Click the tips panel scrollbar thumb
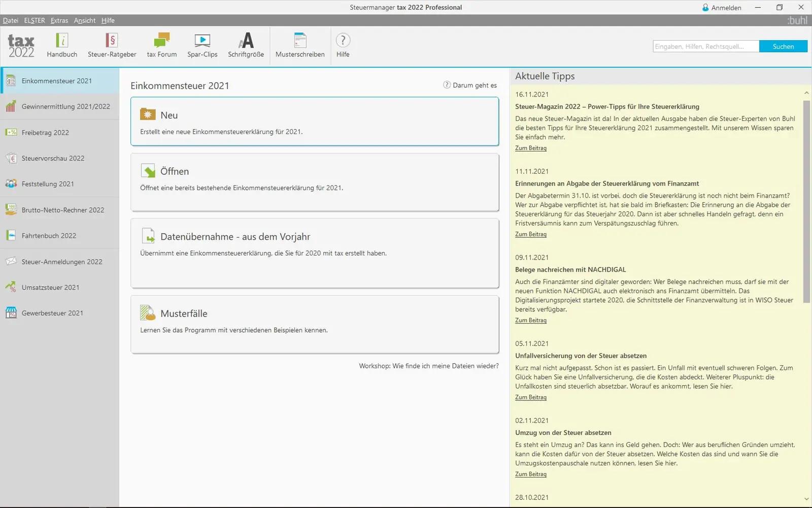This screenshot has height=508, width=812. coord(806,201)
